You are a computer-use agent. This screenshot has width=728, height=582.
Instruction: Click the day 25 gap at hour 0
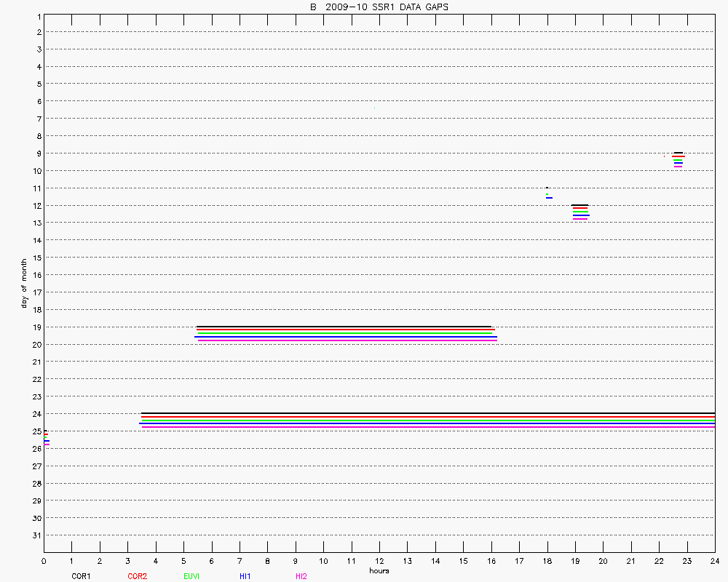click(x=46, y=437)
